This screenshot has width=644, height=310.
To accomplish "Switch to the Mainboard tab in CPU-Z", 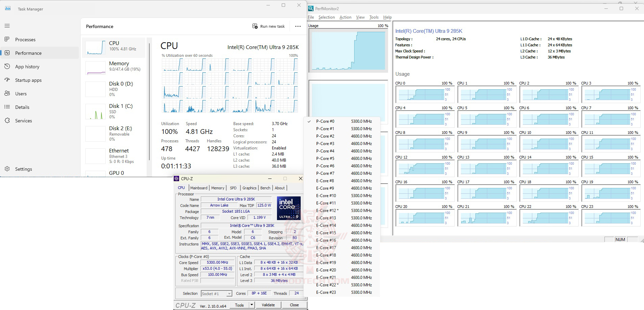I will pyautogui.click(x=199, y=188).
